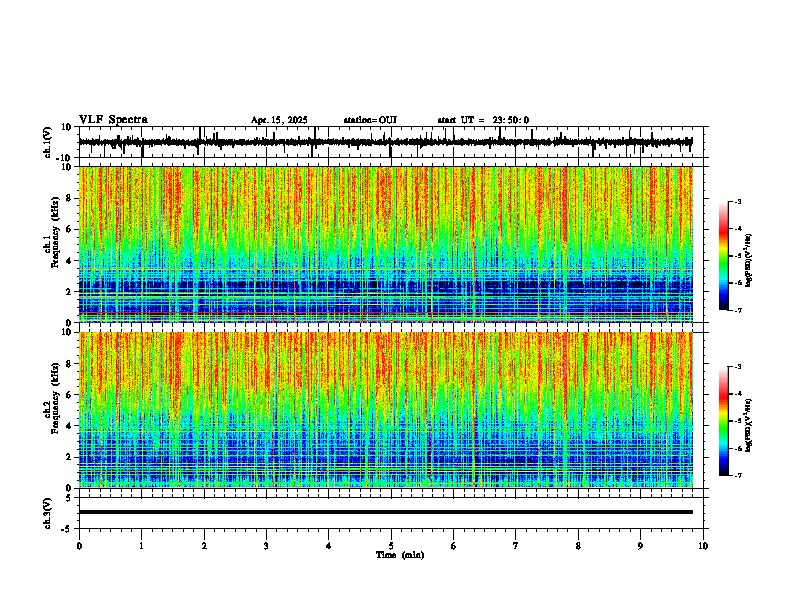Click the time axis tick label "9"
The height and width of the screenshot is (612, 792).
(640, 546)
